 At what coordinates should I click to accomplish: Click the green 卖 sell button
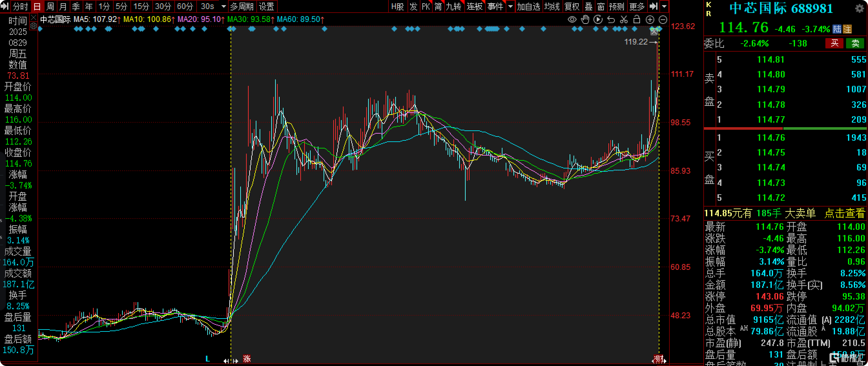[855, 43]
